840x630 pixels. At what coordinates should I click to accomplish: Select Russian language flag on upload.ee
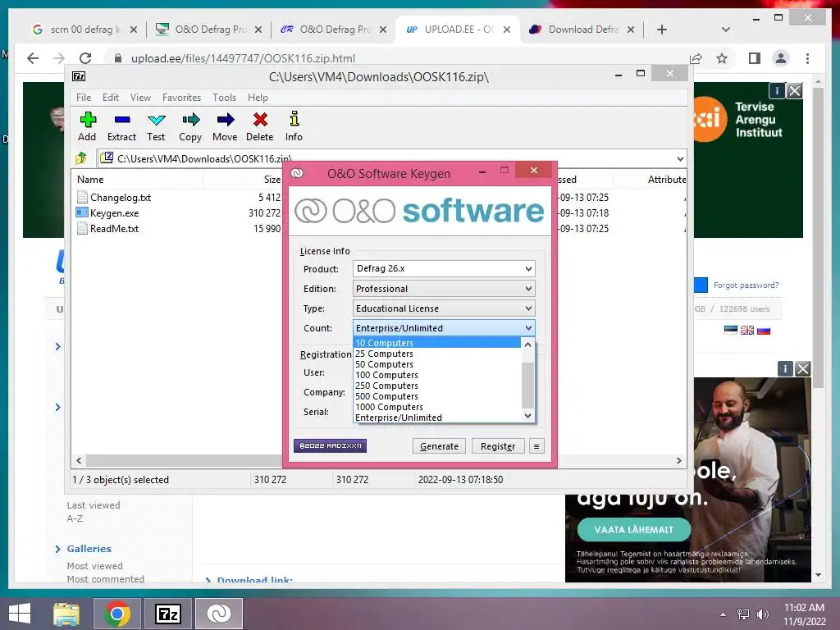(x=764, y=330)
